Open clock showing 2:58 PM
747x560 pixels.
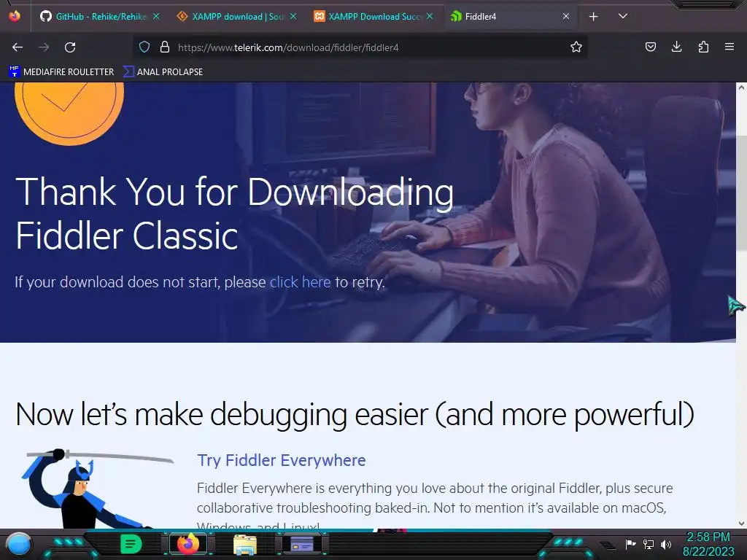pos(708,544)
